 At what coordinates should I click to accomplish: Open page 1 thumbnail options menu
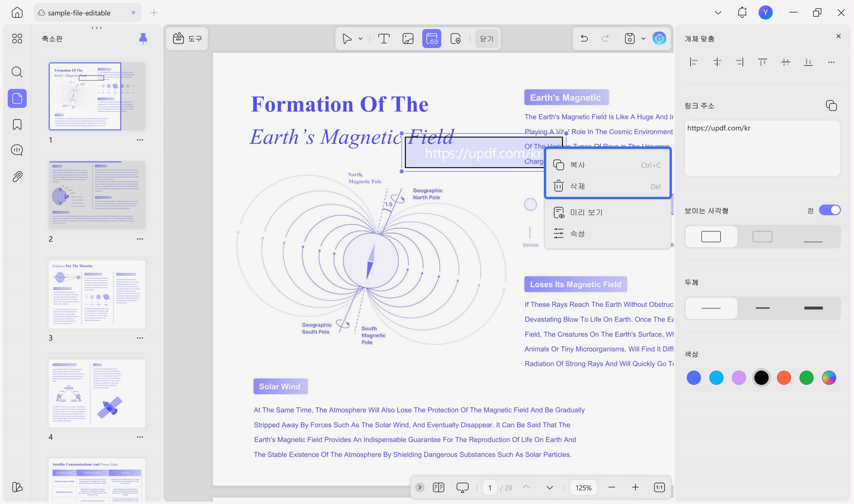click(x=140, y=140)
